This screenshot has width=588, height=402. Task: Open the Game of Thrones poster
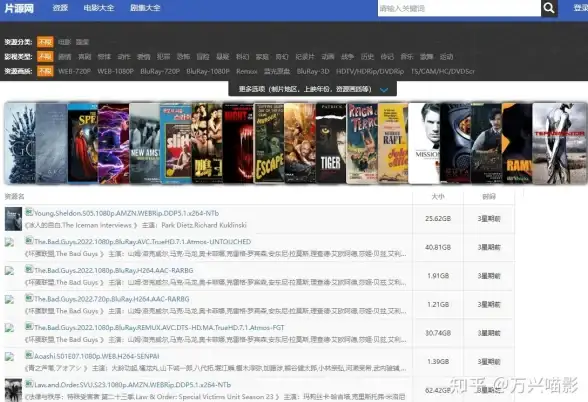click(x=20, y=143)
